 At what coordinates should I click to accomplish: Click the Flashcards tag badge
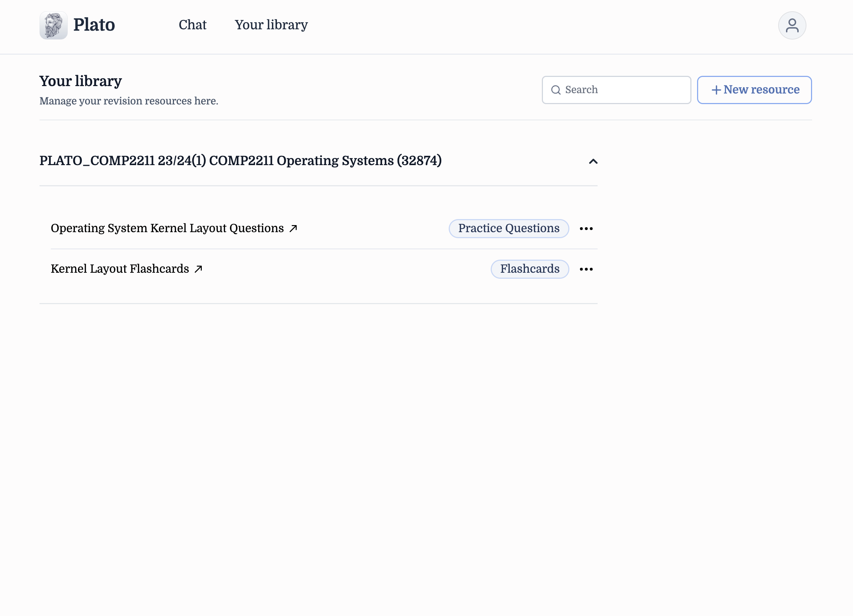tap(529, 269)
